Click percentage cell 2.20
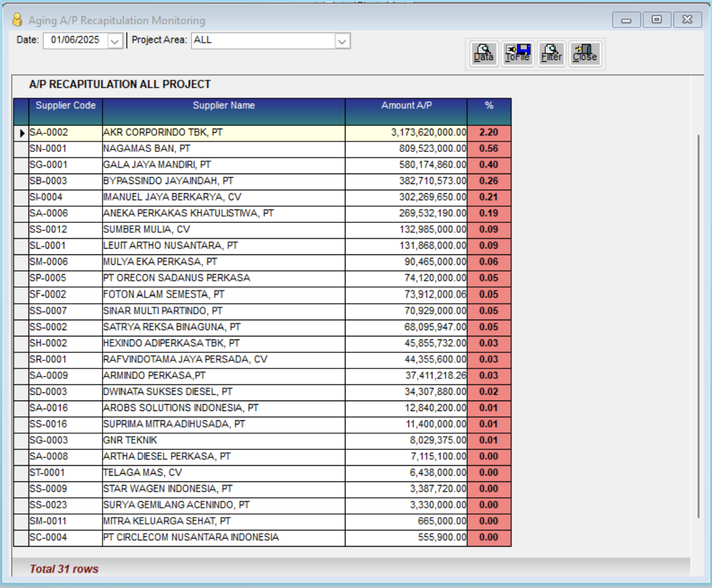The image size is (712, 588). 489,133
